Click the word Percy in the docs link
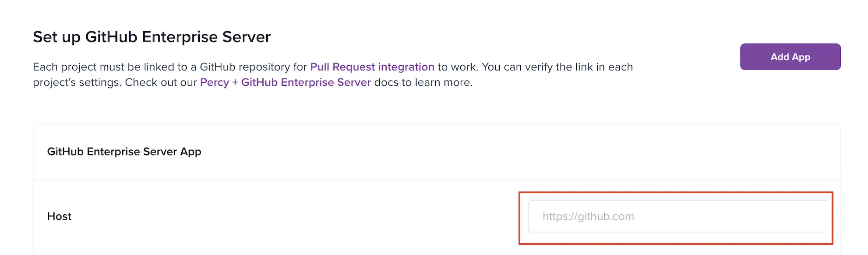The height and width of the screenshot is (255, 868). pos(214,82)
